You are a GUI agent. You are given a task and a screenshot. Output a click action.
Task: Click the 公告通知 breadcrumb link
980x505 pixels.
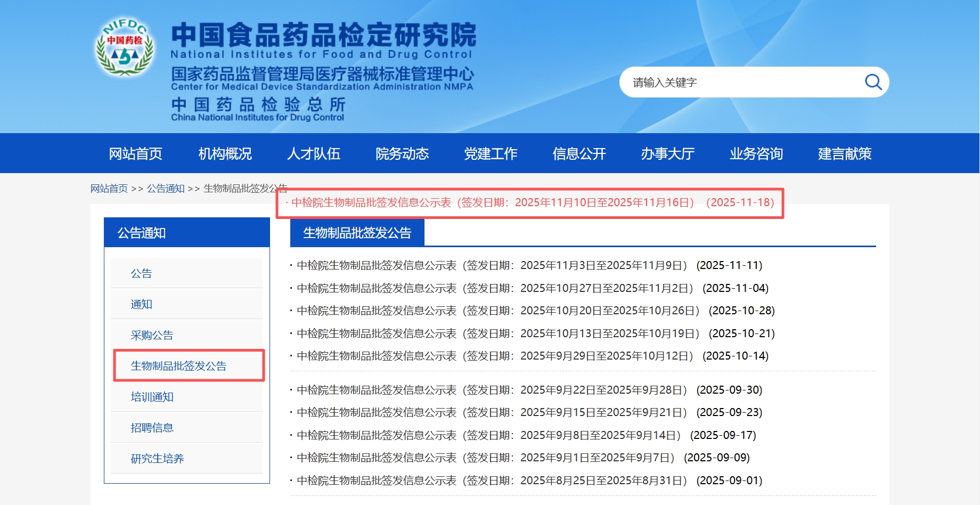(166, 189)
